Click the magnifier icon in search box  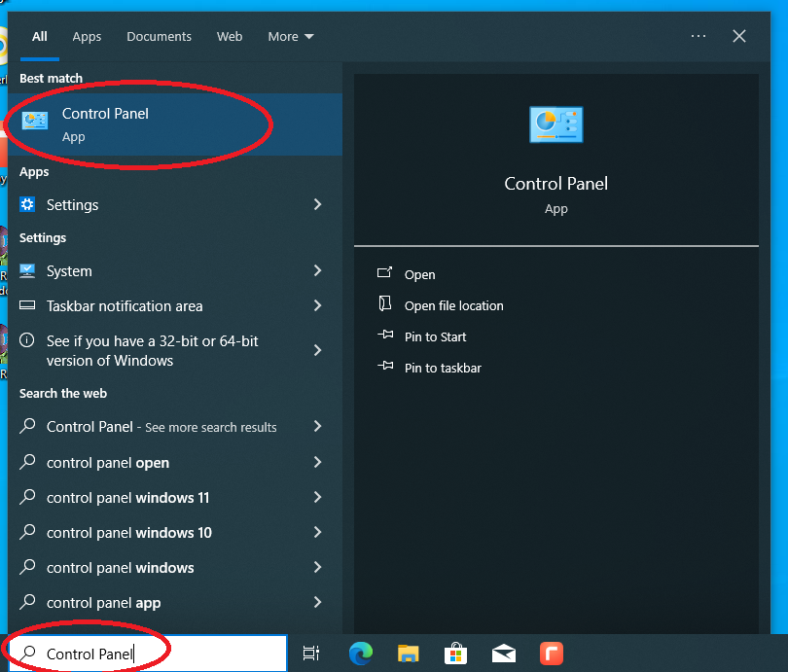tap(28, 653)
